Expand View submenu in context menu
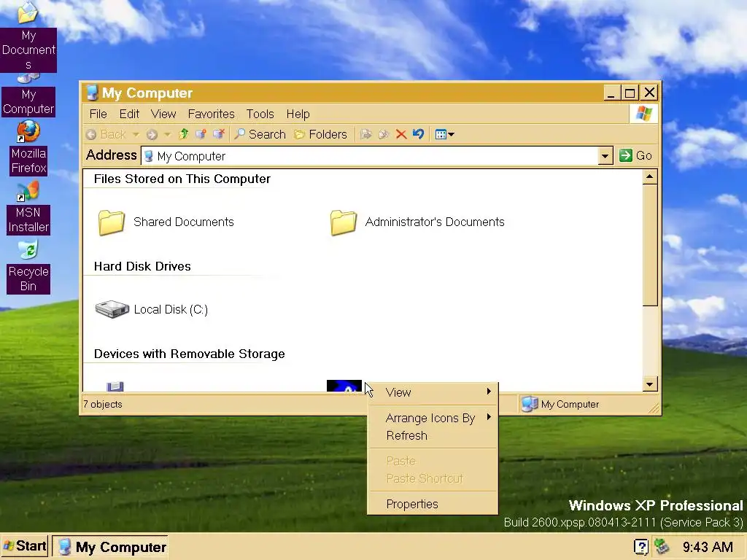747x560 pixels. coord(433,392)
